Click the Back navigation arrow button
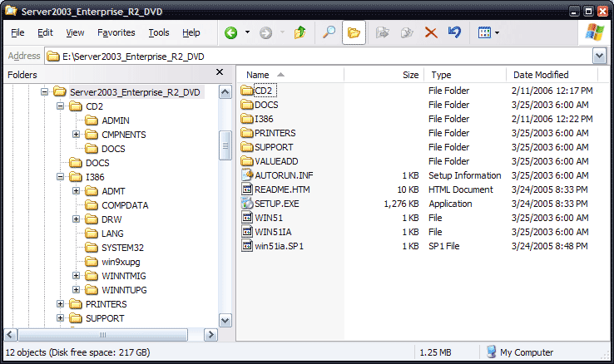The height and width of the screenshot is (364, 614). click(230, 33)
